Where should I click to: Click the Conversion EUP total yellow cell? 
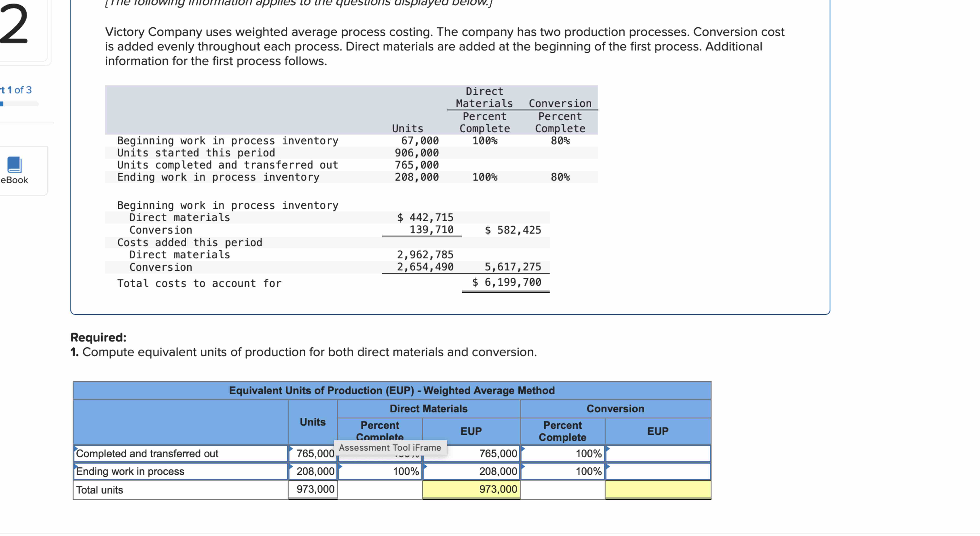pyautogui.click(x=658, y=489)
